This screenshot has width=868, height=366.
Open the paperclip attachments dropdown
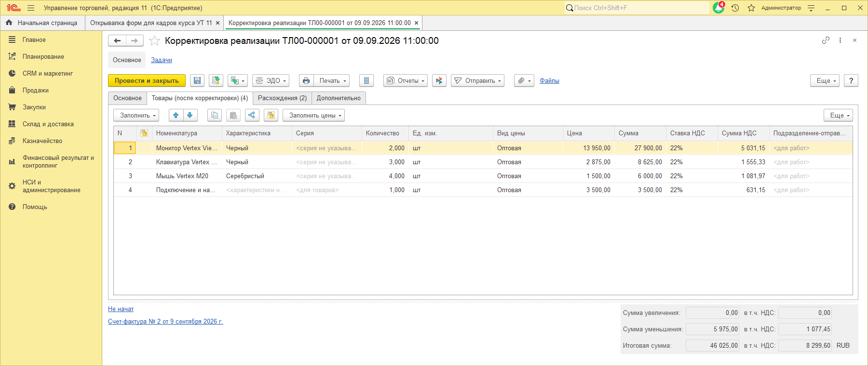point(524,81)
